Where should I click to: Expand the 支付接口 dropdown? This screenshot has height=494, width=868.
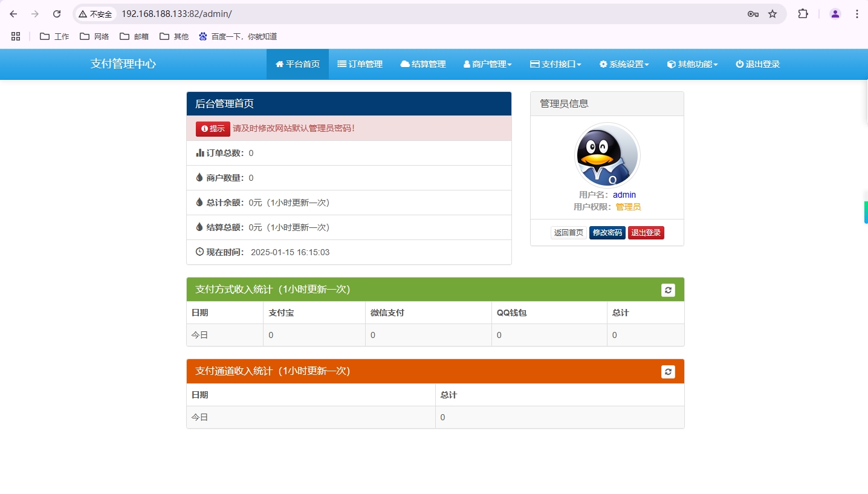[555, 64]
